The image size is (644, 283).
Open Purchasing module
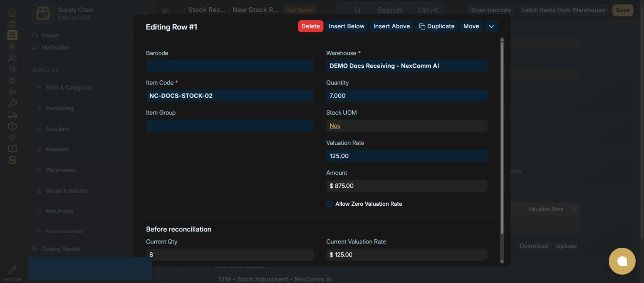[59, 108]
